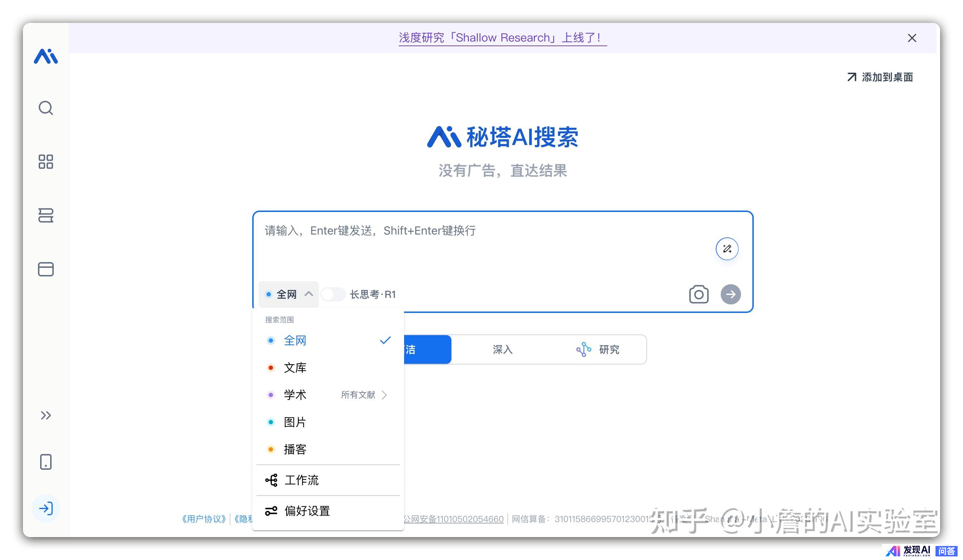Click the camera image upload icon
Image resolution: width=963 pixels, height=560 pixels.
coord(699,295)
